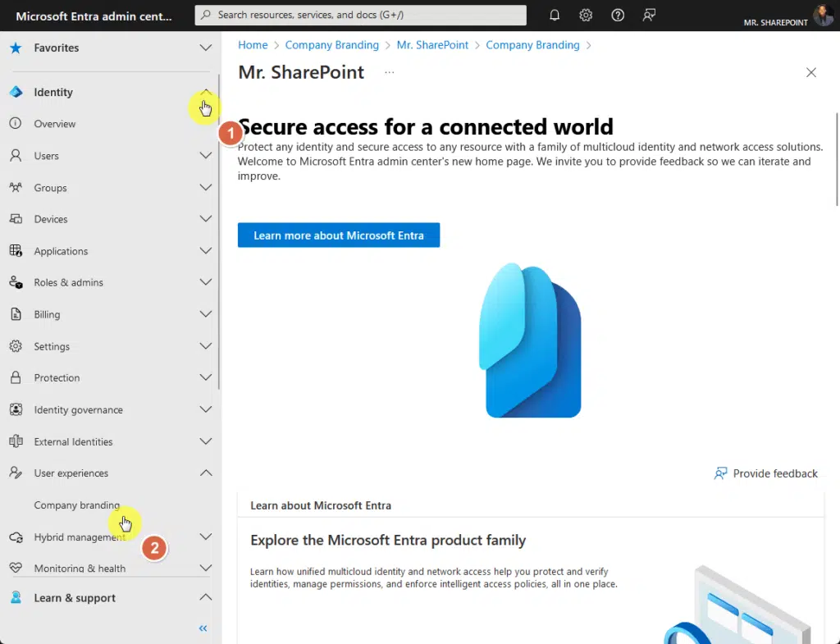Click the feedback icon in top bar
840x644 pixels.
(649, 15)
